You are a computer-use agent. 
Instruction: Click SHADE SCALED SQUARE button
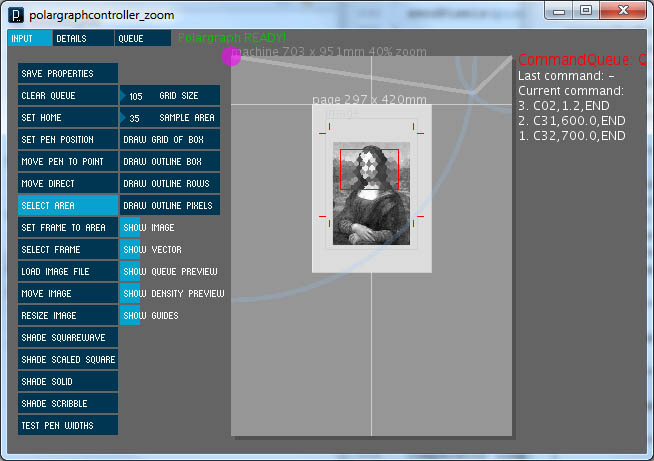pyautogui.click(x=68, y=360)
